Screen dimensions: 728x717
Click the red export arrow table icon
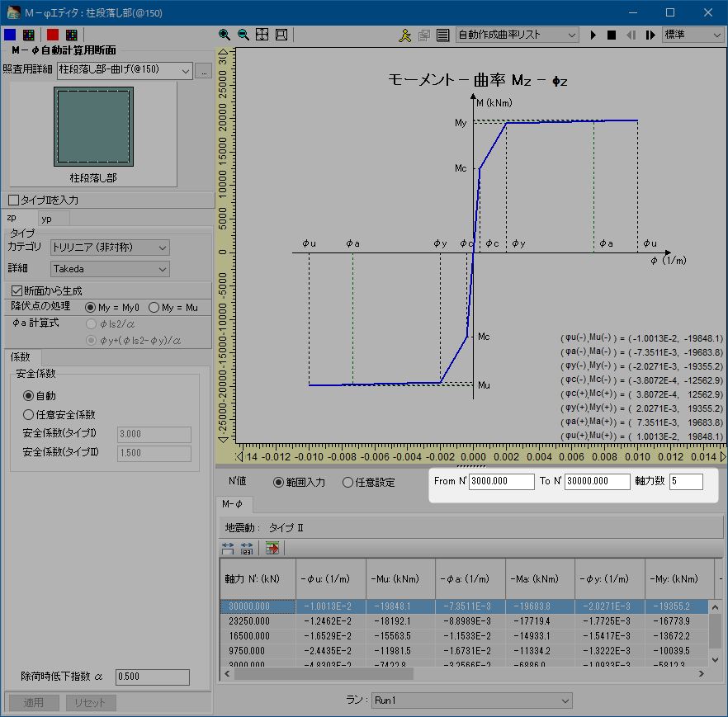point(272,548)
